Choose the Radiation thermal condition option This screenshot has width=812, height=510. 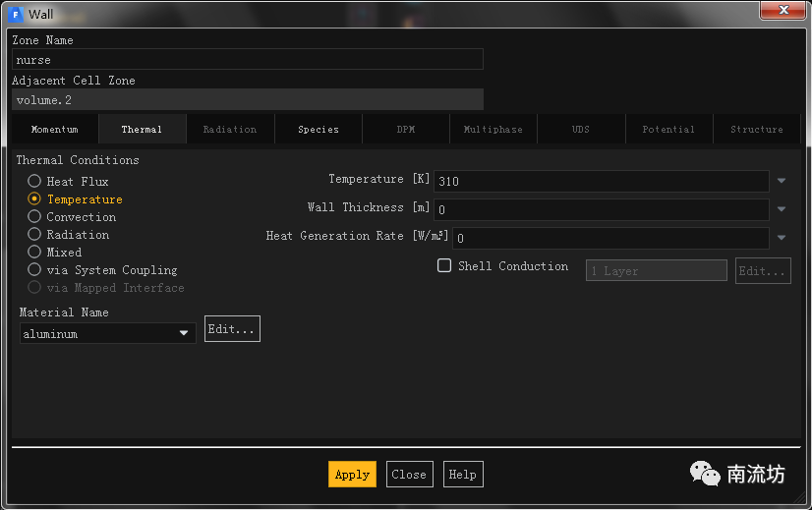coord(34,235)
